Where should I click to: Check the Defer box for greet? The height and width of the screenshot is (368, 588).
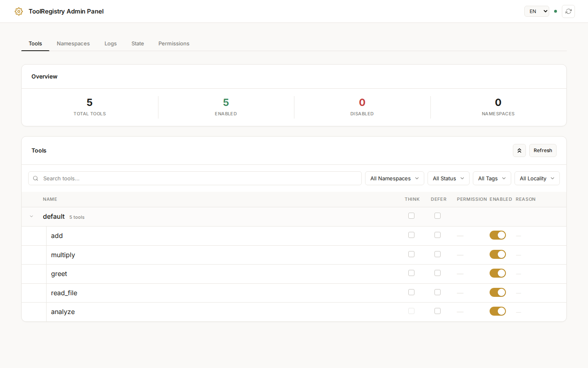(437, 273)
